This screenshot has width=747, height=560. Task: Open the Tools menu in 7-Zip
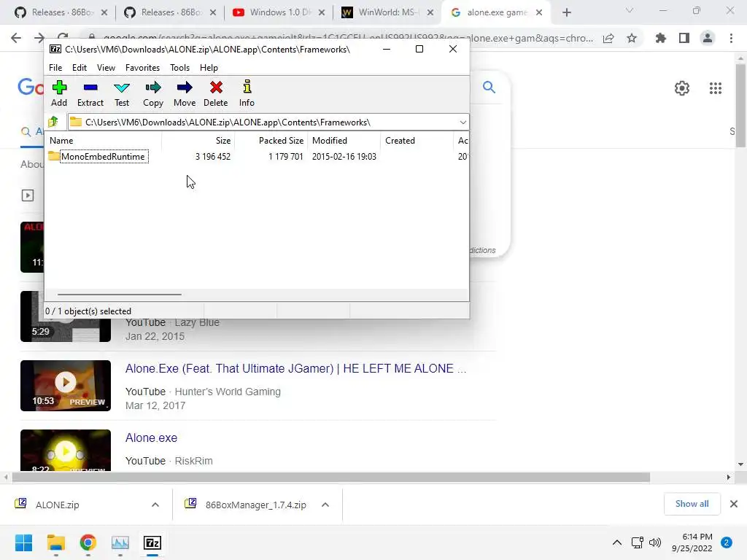[x=179, y=68]
